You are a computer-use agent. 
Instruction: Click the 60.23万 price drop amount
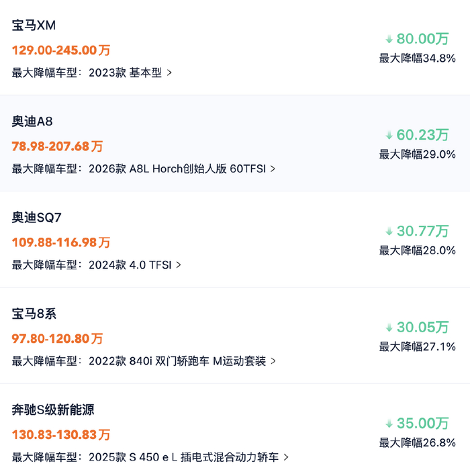(x=422, y=135)
